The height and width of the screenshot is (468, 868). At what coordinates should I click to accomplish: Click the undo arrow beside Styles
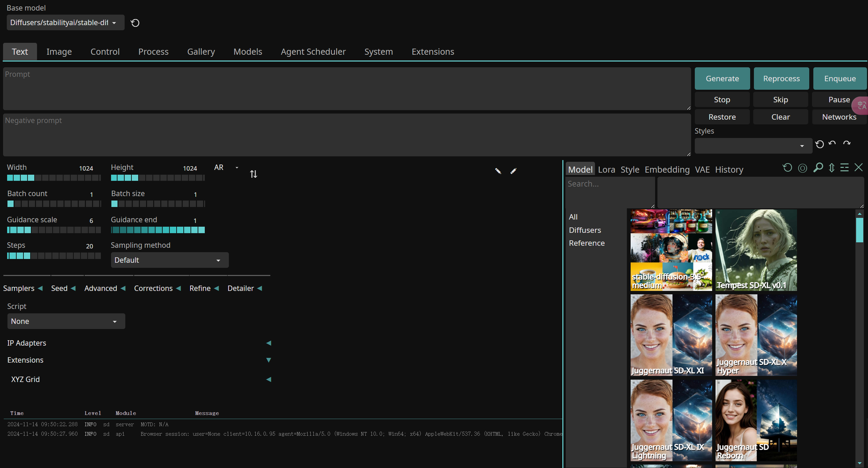(x=832, y=143)
